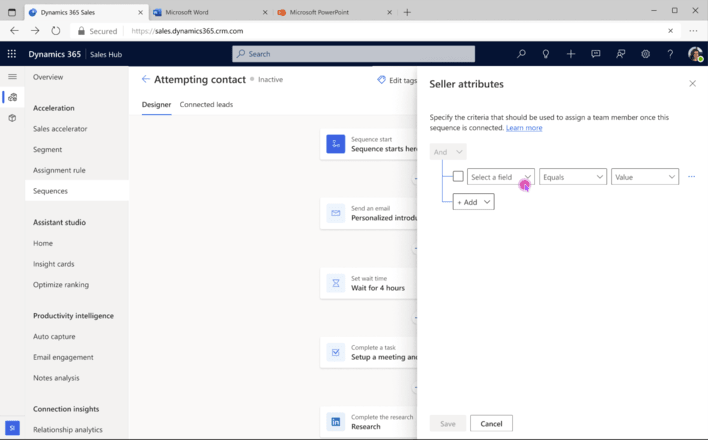Click the Dynamics 365 search box

click(x=354, y=54)
